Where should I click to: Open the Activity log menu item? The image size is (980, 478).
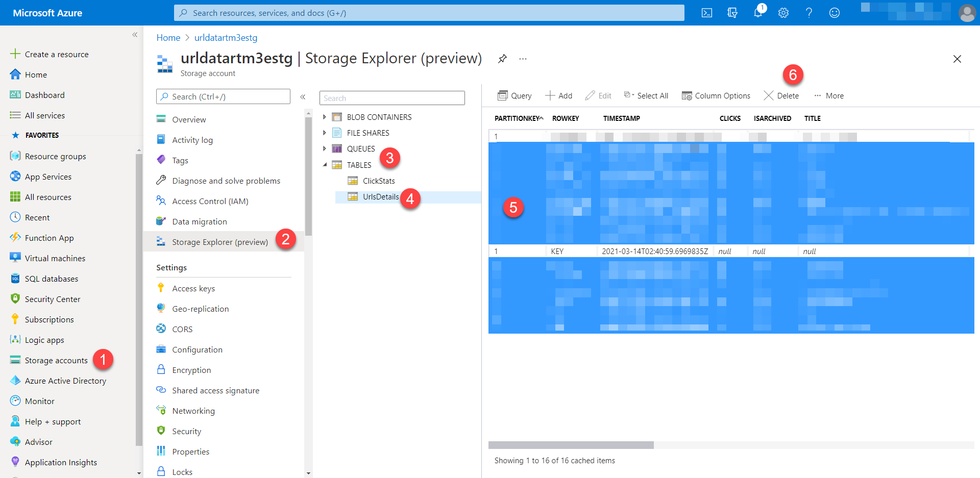[192, 139]
